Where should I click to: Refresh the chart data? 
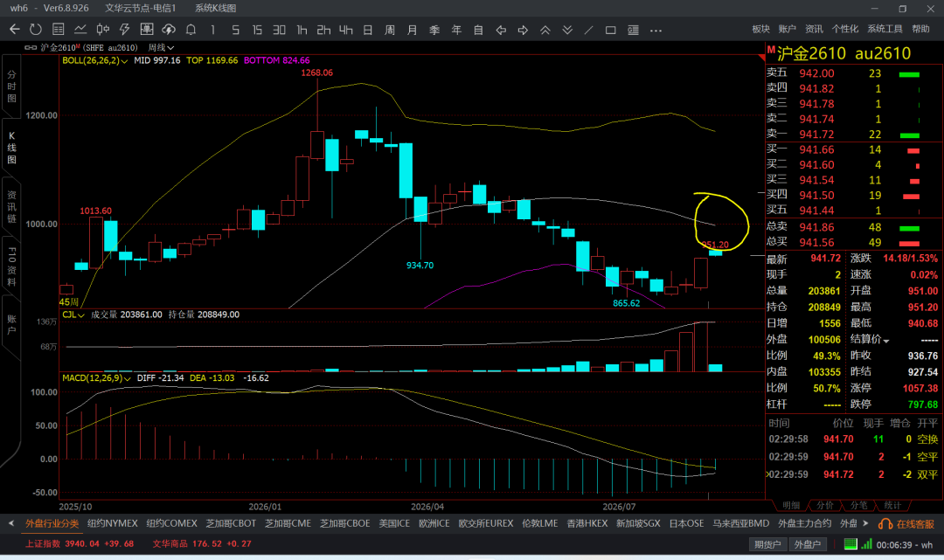pos(36,30)
